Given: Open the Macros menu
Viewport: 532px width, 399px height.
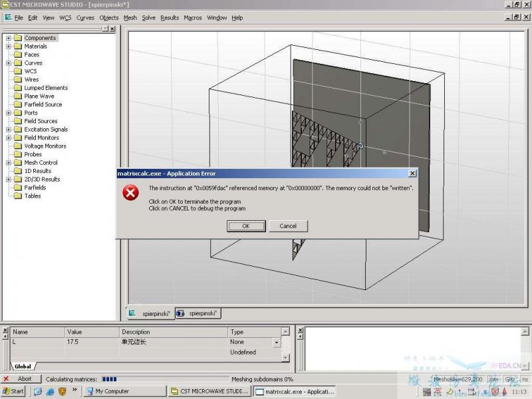Looking at the screenshot, I should click(193, 18).
